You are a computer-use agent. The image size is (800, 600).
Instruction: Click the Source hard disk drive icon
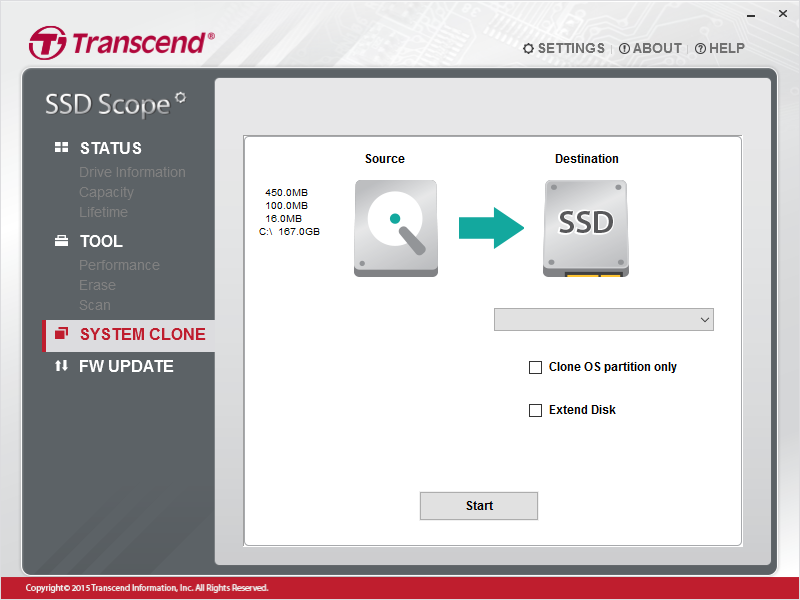pyautogui.click(x=395, y=228)
